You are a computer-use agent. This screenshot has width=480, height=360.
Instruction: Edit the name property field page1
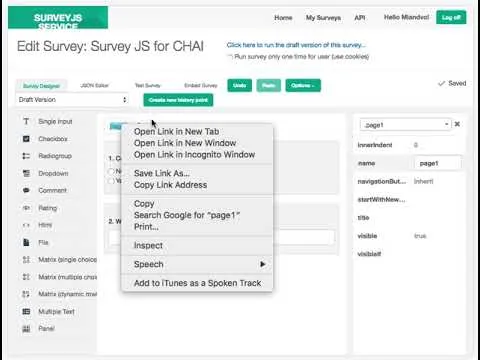point(438,163)
